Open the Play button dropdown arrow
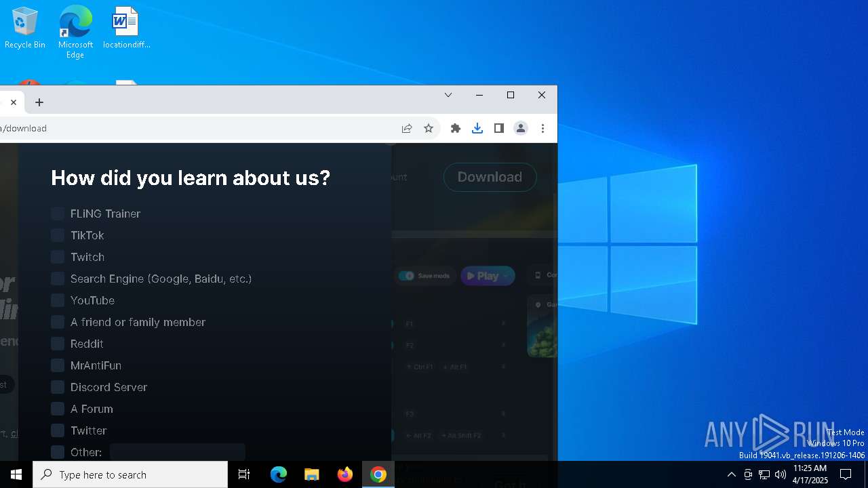Image resolution: width=868 pixels, height=488 pixels. (x=506, y=276)
